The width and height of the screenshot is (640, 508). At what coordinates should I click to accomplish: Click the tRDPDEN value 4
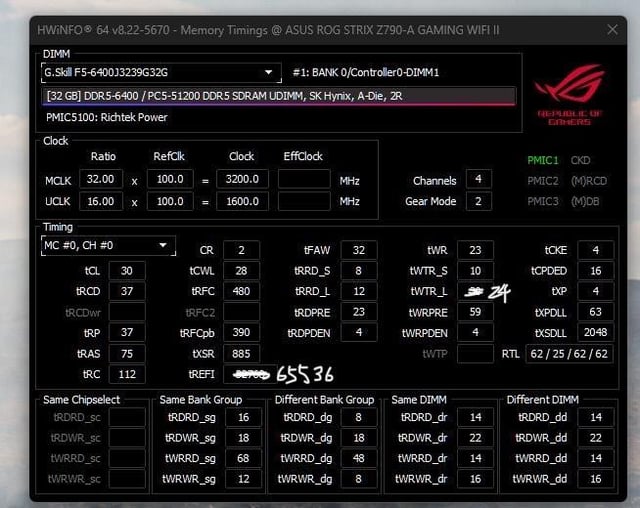tap(359, 333)
